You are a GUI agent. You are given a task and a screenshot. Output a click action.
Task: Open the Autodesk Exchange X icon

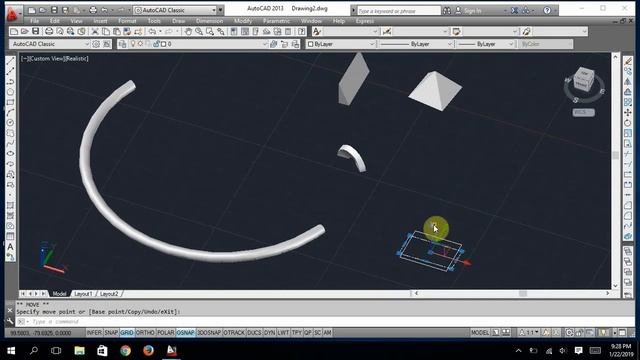(515, 11)
